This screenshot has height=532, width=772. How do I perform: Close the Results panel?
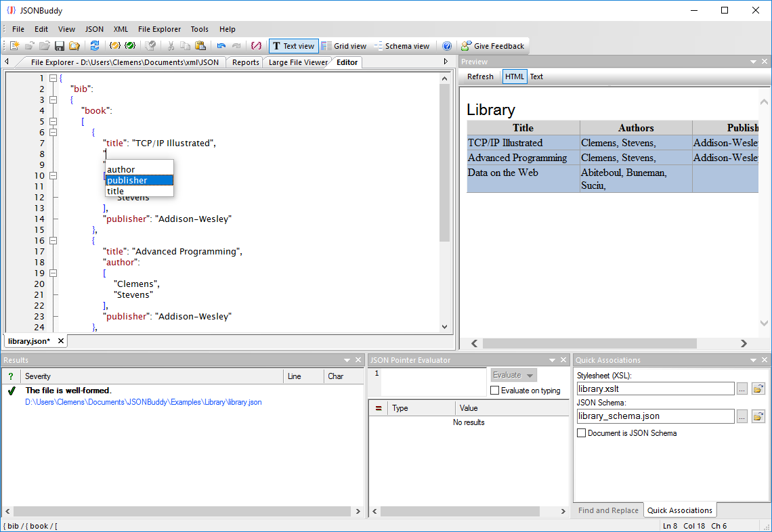[x=358, y=360]
